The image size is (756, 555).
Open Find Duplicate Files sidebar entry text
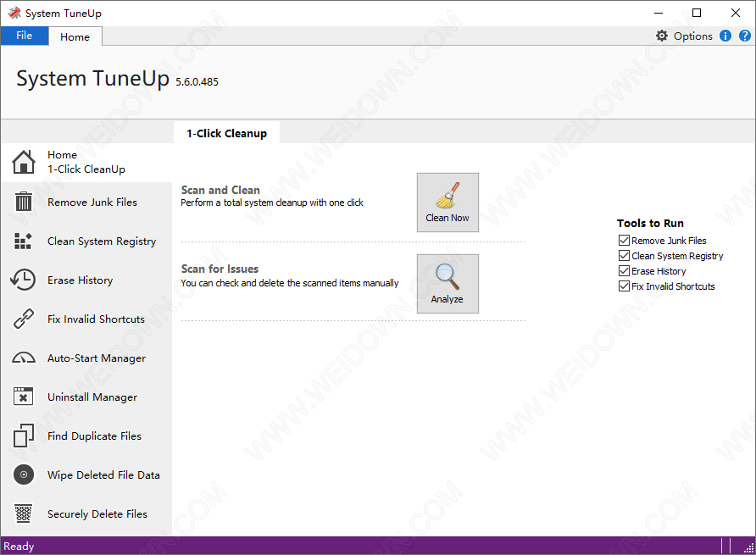(94, 436)
